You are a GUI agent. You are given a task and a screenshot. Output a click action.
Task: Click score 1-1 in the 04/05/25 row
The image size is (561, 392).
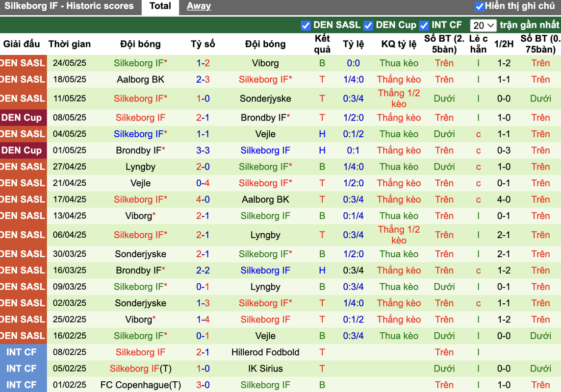pyautogui.click(x=203, y=134)
